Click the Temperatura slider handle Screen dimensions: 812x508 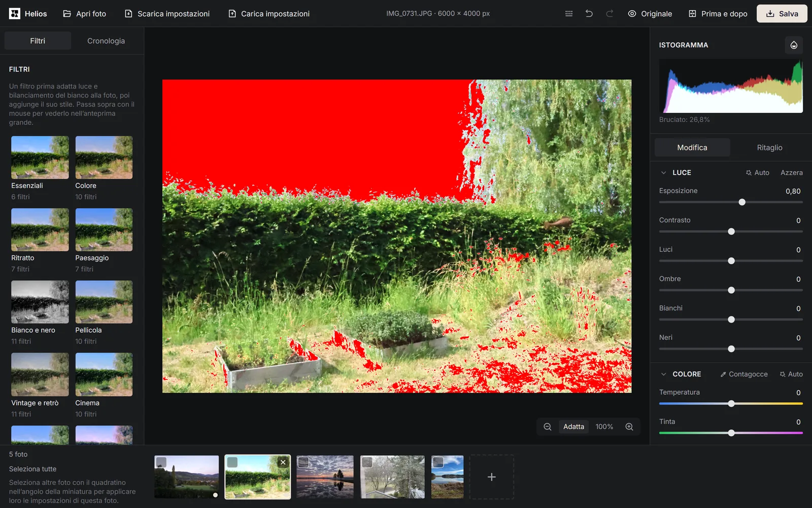click(731, 404)
